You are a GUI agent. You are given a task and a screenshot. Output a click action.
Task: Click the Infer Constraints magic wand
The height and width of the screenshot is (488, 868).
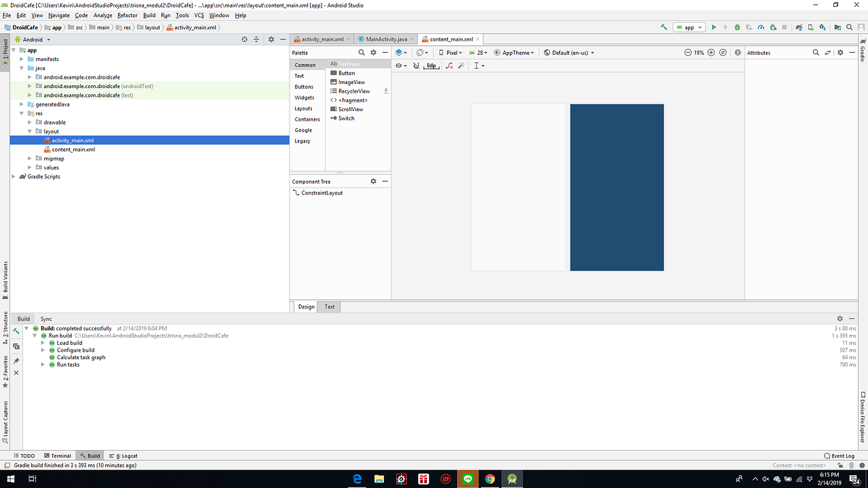point(461,65)
